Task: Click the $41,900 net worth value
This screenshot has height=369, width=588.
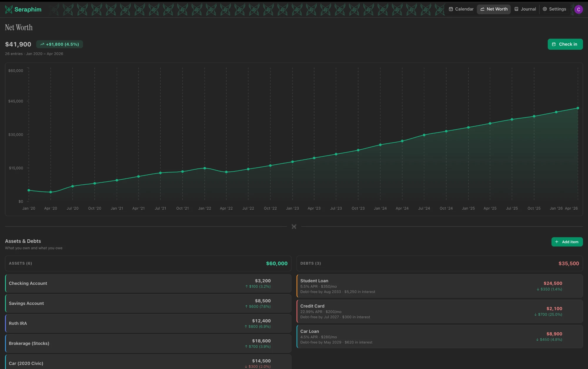Action: 18,44
